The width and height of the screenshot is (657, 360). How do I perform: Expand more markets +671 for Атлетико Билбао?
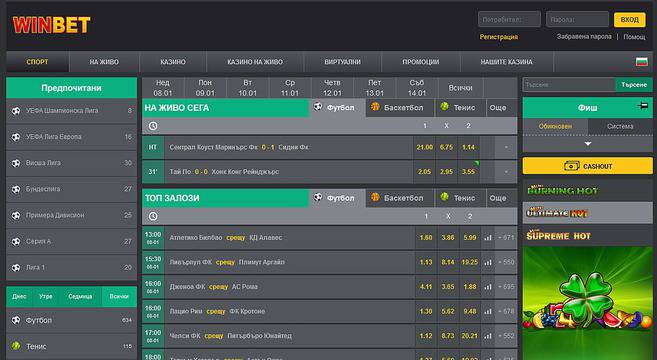(x=506, y=238)
